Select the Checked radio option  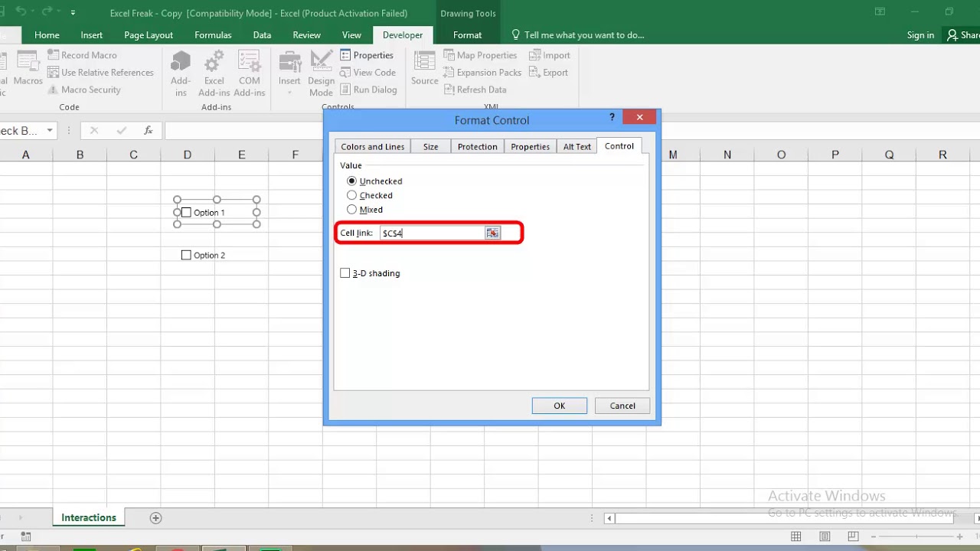pos(351,195)
